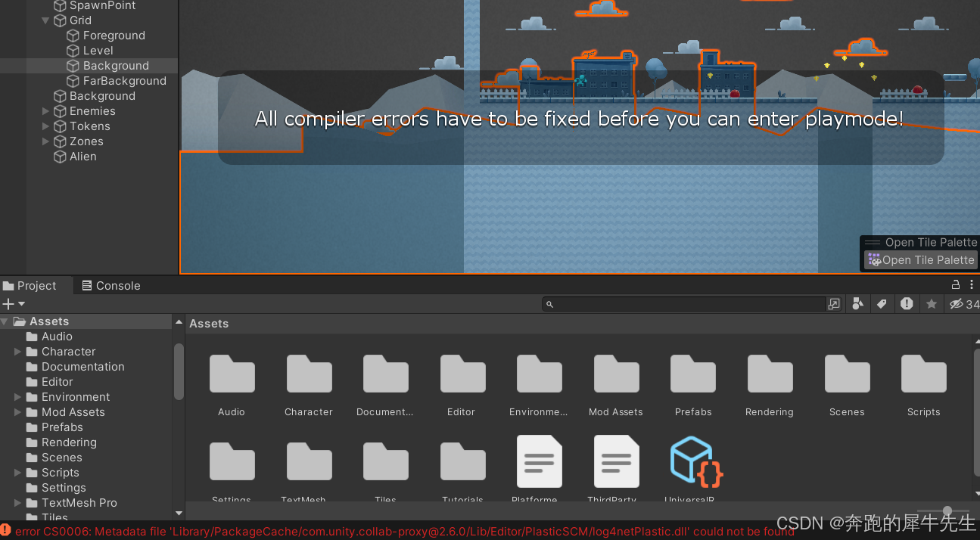Screen dimensions: 980x540
Task: Click the Assets breadcrumb label
Action: coord(209,324)
